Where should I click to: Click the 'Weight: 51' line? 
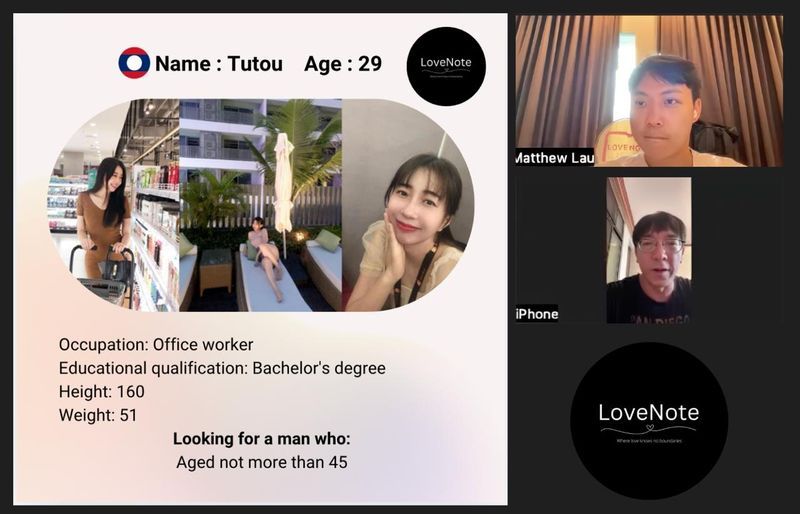pos(98,414)
